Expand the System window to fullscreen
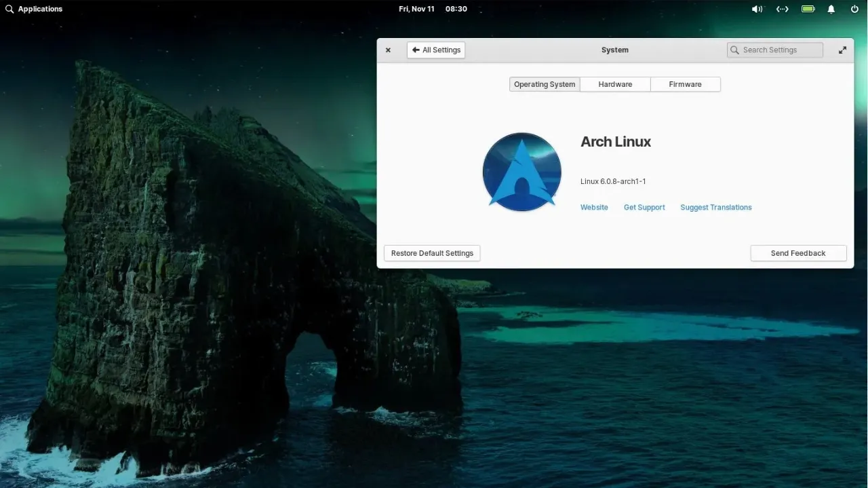Viewport: 868px width, 488px height. [842, 50]
